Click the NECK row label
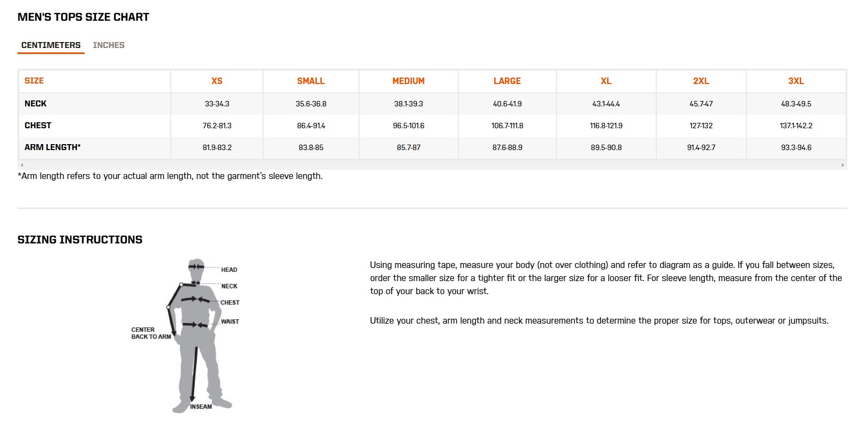 point(35,104)
